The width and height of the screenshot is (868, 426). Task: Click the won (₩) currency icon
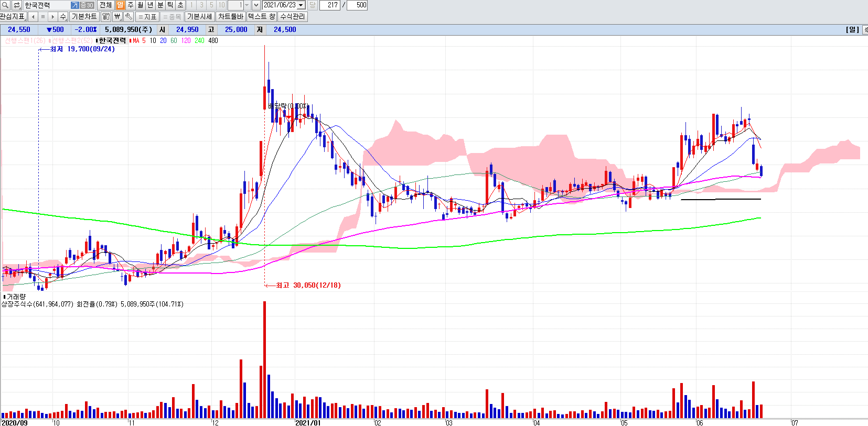pos(117,17)
